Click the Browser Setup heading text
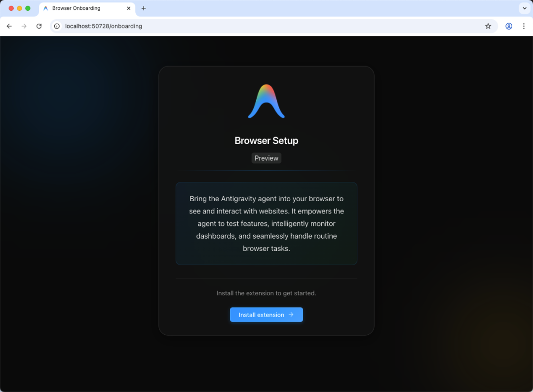Screen dimensions: 533x392 [266, 141]
